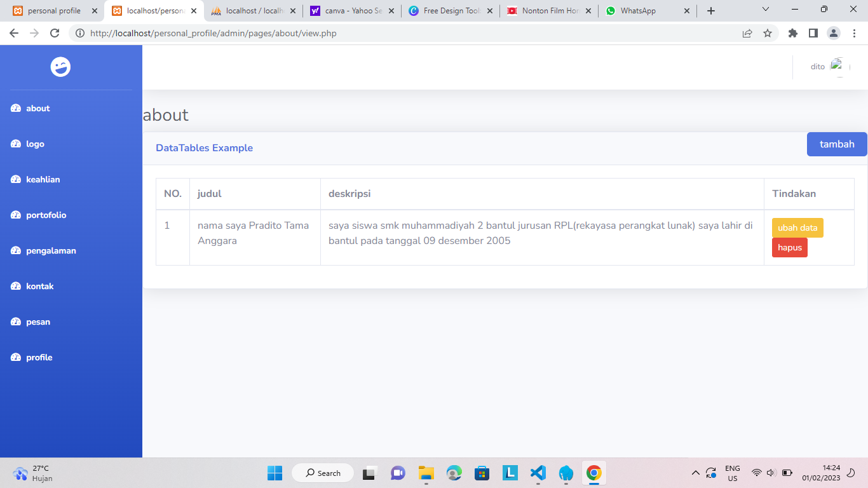Click dashboard icon next to portofolio
Viewport: 868px width, 488px height.
coord(16,215)
